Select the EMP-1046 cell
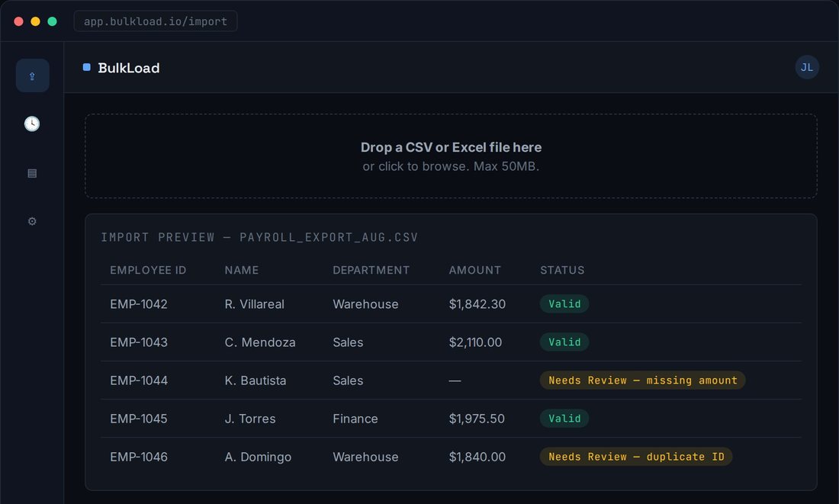 tap(139, 457)
